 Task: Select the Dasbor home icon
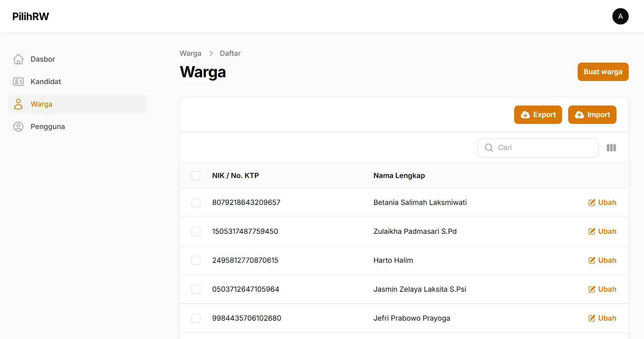pos(18,59)
